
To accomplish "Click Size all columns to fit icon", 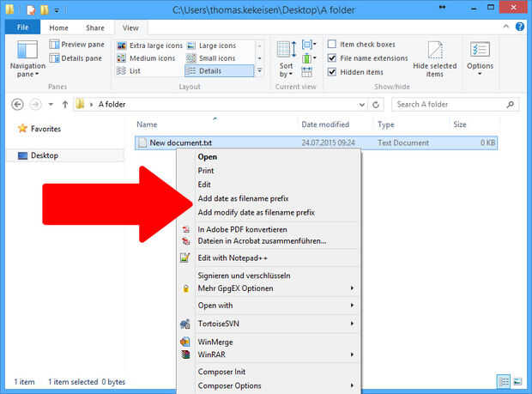I will pyautogui.click(x=306, y=72).
